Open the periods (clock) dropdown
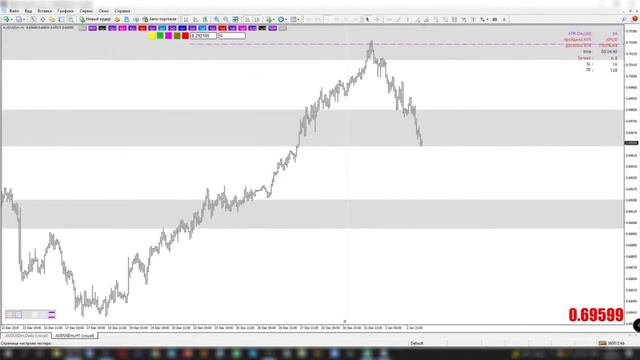 (282, 19)
